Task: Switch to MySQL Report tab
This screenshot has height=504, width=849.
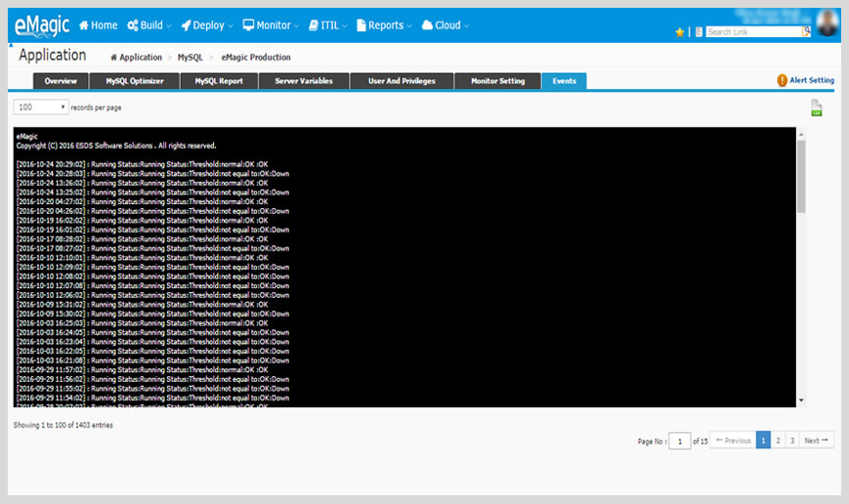Action: [x=219, y=81]
